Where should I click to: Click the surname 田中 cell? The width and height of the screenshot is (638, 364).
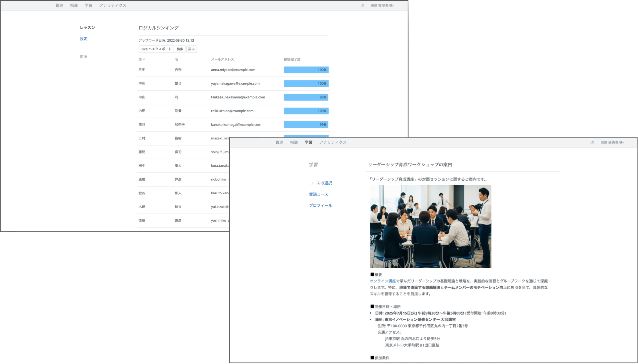[x=142, y=166]
